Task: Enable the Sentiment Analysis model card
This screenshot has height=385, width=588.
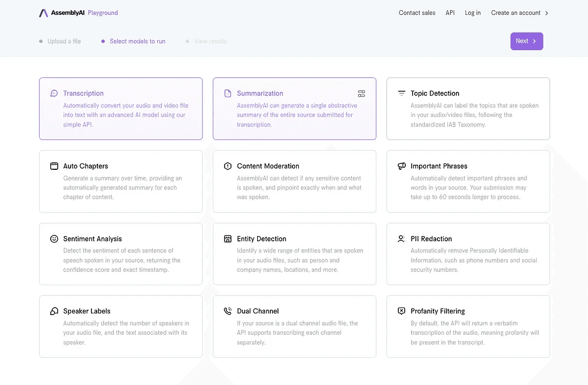Action: click(x=121, y=254)
